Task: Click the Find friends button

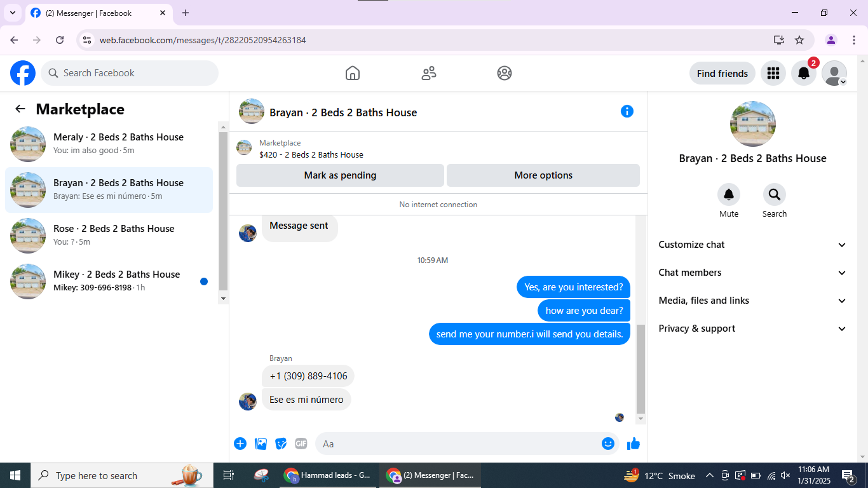Action: tap(722, 73)
